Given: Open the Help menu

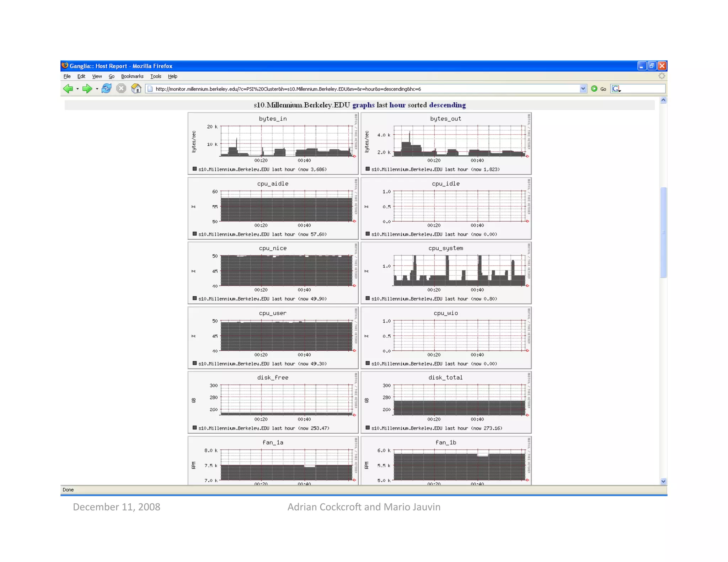Looking at the screenshot, I should pos(172,76).
